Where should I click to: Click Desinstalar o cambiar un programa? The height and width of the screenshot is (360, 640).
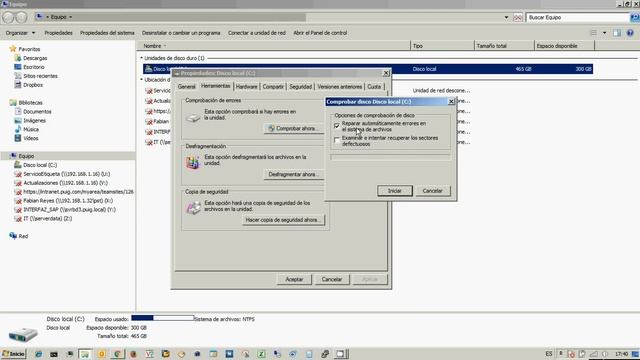[181, 33]
